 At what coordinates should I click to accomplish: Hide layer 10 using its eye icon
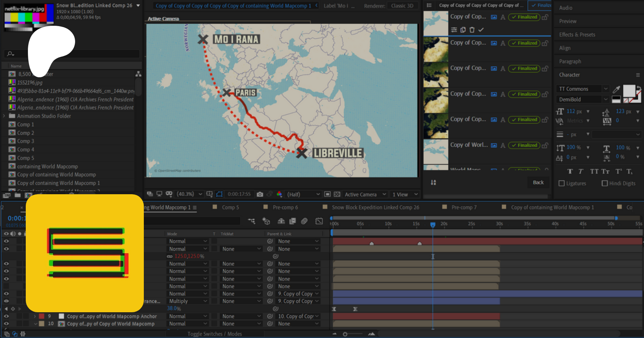pos(6,324)
